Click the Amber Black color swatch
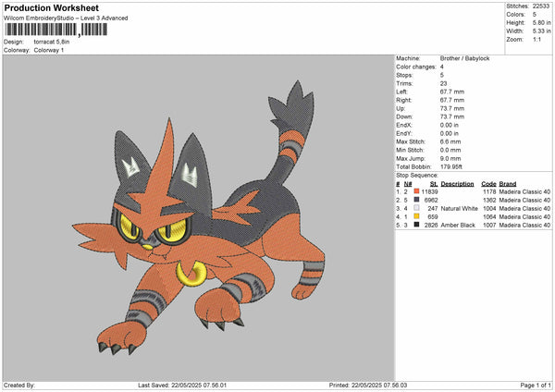Viewport: 555px width, 392px height. [x=416, y=225]
